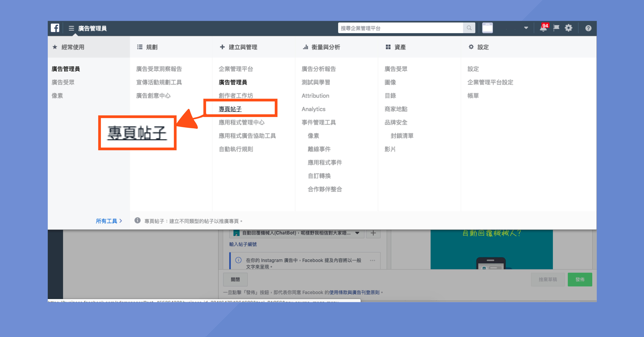Open 廣告分析報告
Viewport: 644px width, 337px height.
(319, 69)
